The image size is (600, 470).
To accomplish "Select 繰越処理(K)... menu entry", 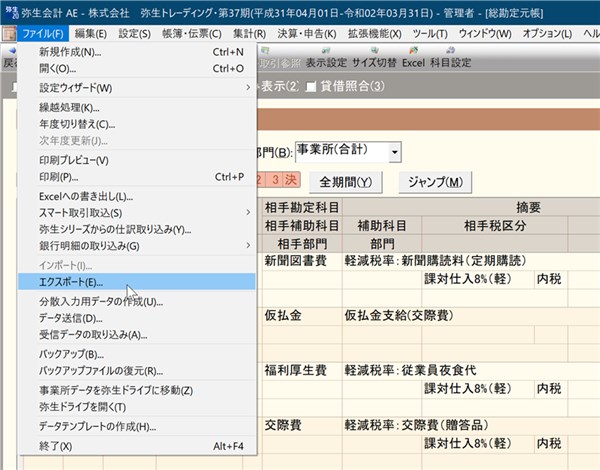I will pyautogui.click(x=137, y=108).
